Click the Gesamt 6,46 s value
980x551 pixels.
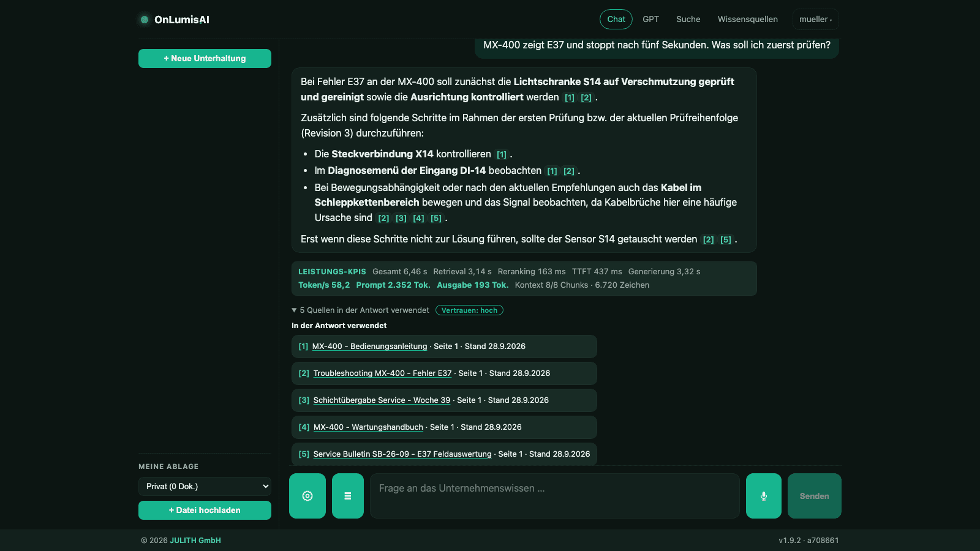400,271
